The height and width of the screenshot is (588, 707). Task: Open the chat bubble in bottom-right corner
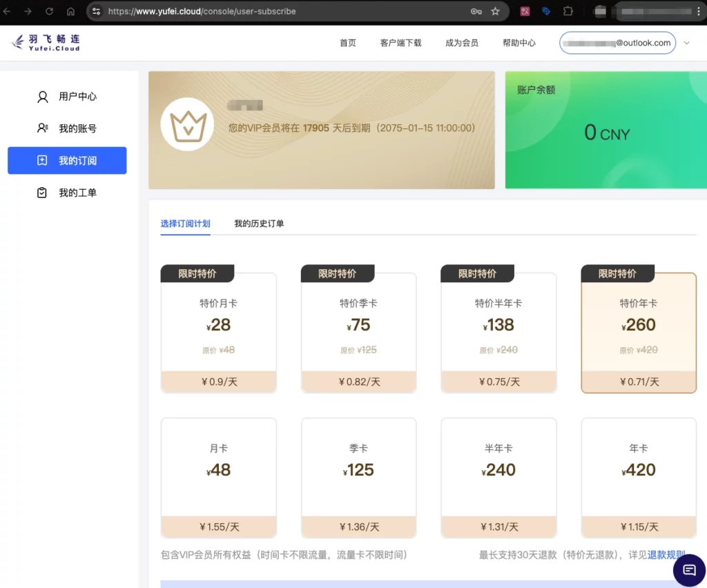coord(689,570)
